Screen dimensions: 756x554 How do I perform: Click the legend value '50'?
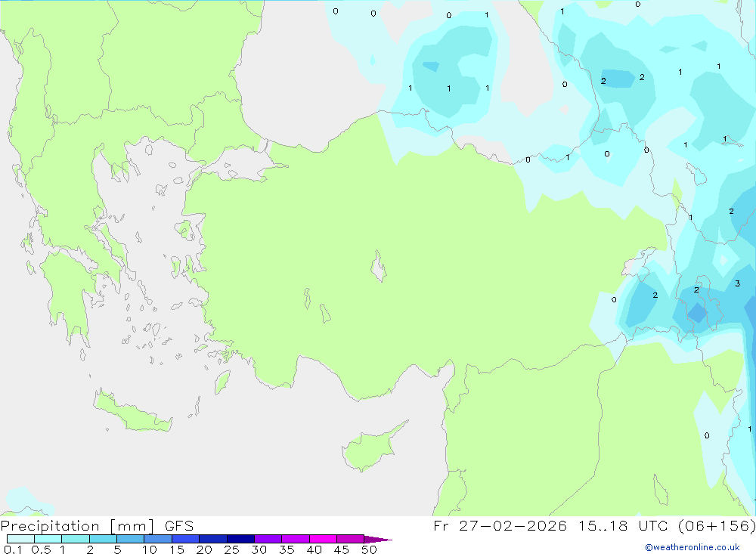click(x=369, y=549)
